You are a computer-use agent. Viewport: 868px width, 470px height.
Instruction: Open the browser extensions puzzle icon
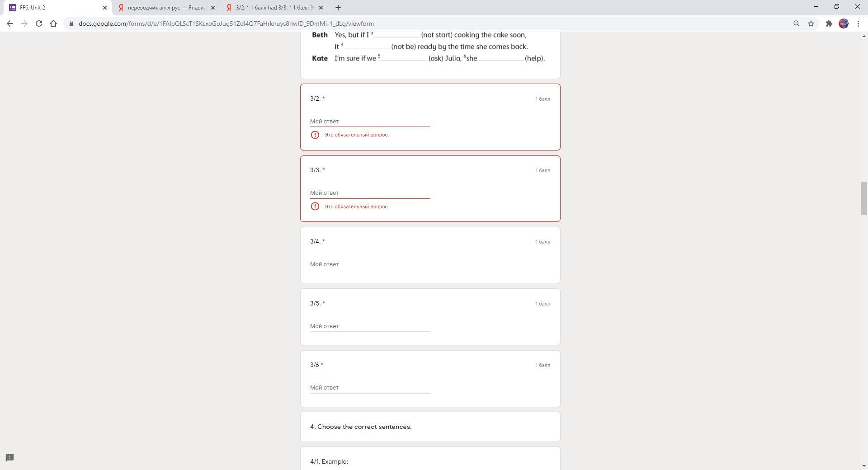pyautogui.click(x=829, y=23)
